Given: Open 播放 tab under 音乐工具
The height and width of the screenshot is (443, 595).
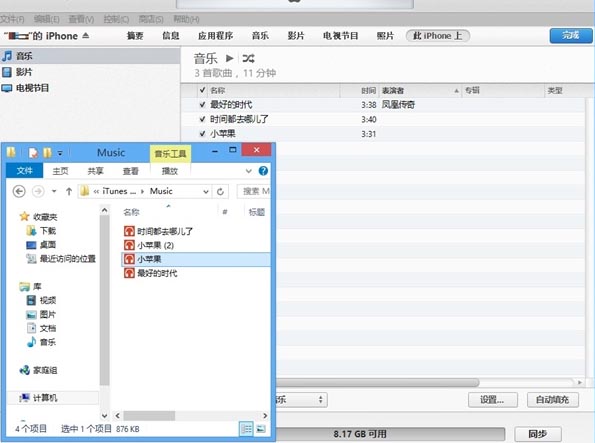Looking at the screenshot, I should (170, 171).
